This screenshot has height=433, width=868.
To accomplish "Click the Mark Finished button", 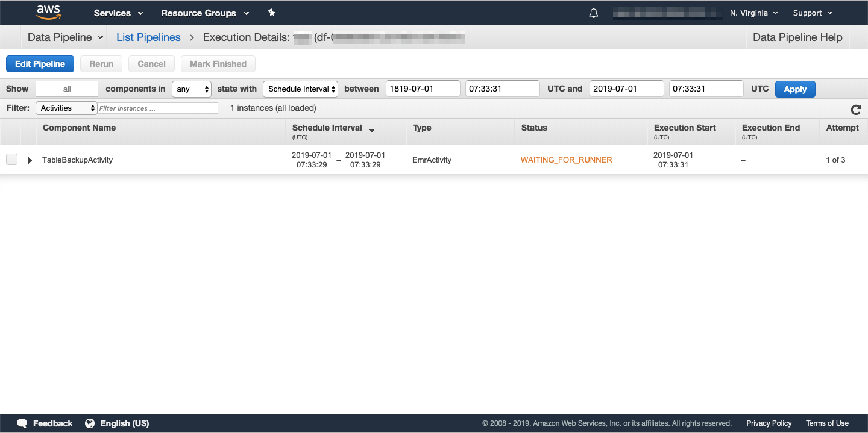I will coord(218,64).
